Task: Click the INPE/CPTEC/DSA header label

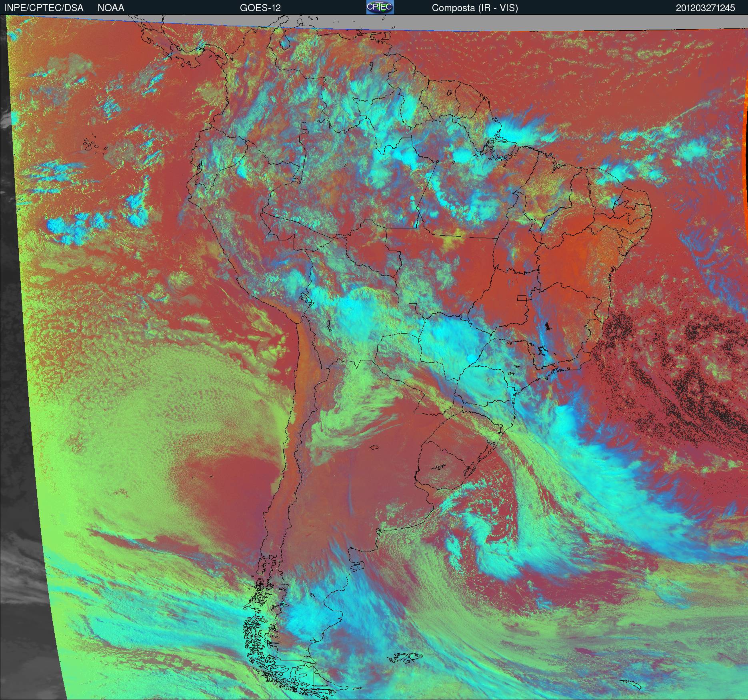Action: point(44,8)
